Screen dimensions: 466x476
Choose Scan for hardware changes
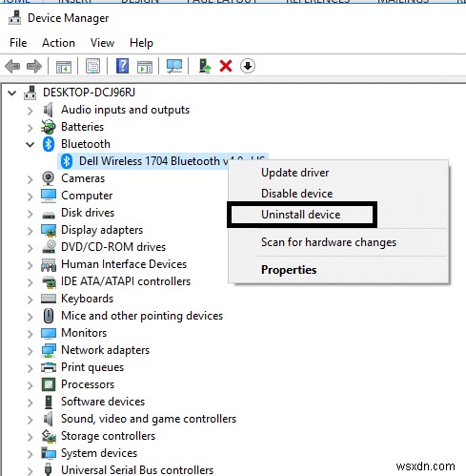click(338, 242)
